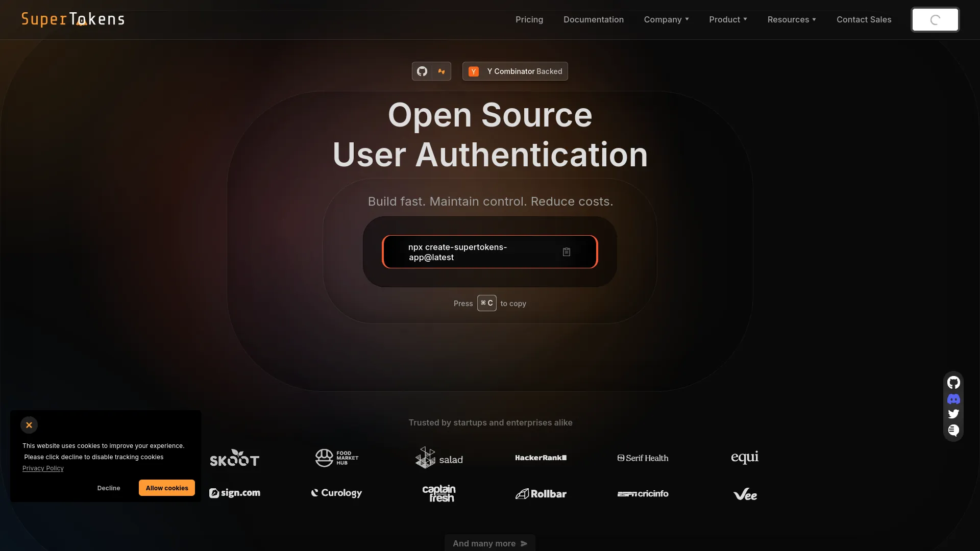This screenshot has height=551, width=980.
Task: Click the And many more button
Action: coord(490,543)
